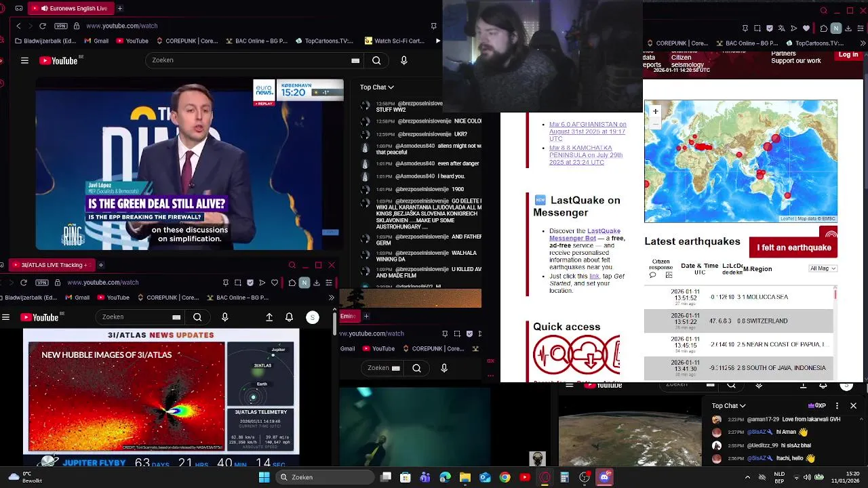The height and width of the screenshot is (488, 868).
Task: Click heart bookmark icon in 3I/ATLAS window
Action: pyautogui.click(x=275, y=282)
